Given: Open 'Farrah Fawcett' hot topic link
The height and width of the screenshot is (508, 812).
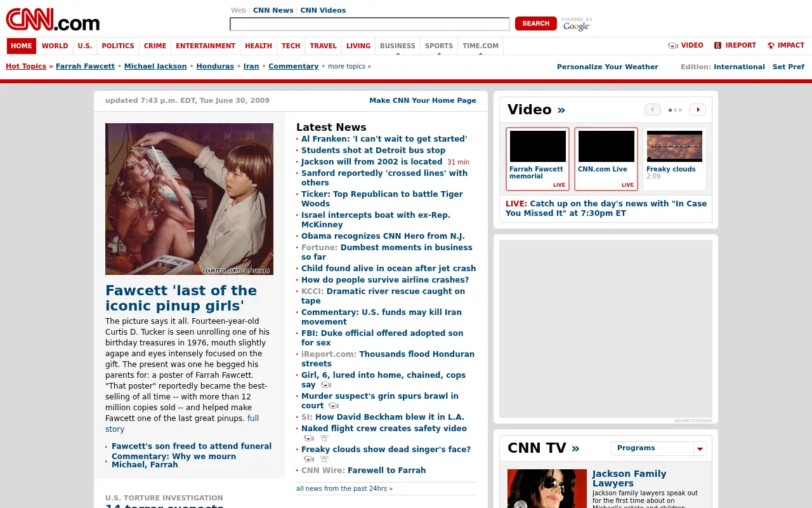Looking at the screenshot, I should click(x=85, y=66).
